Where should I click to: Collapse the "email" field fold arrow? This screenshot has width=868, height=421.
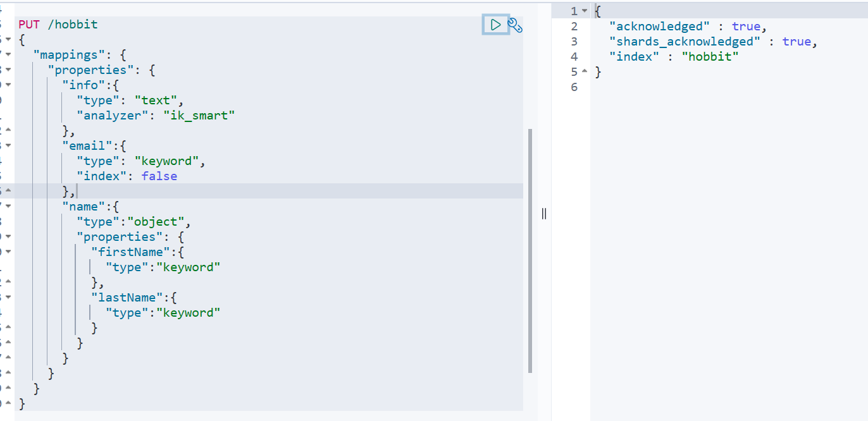(x=8, y=146)
